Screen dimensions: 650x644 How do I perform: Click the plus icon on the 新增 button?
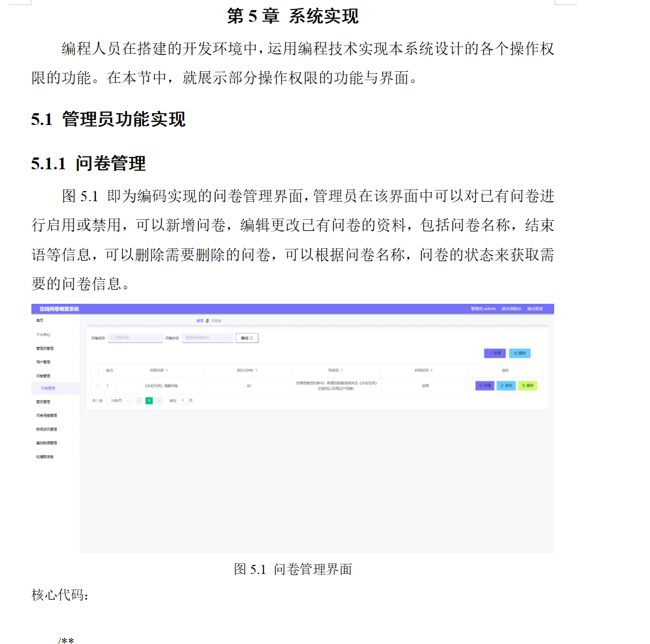490,353
